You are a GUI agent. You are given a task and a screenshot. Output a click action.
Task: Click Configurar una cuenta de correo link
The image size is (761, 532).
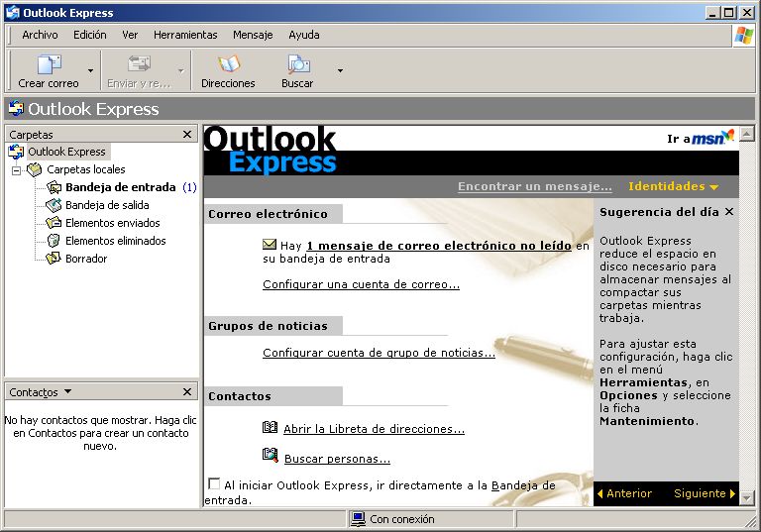click(361, 284)
